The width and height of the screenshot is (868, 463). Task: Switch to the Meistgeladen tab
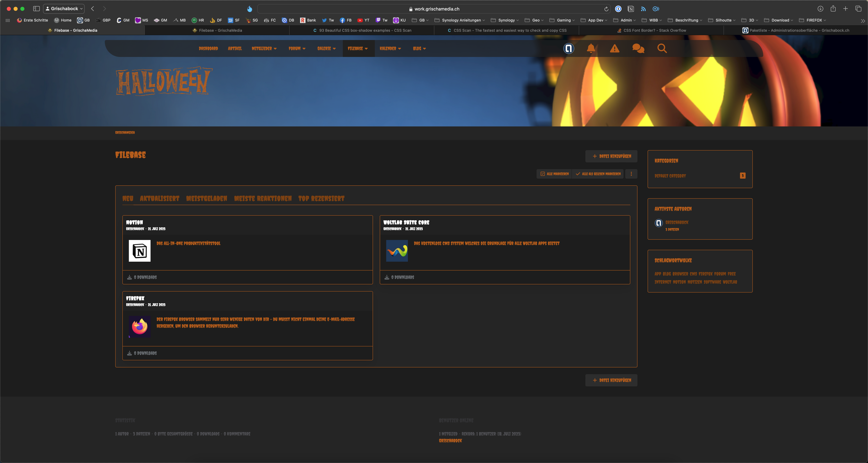(x=206, y=199)
